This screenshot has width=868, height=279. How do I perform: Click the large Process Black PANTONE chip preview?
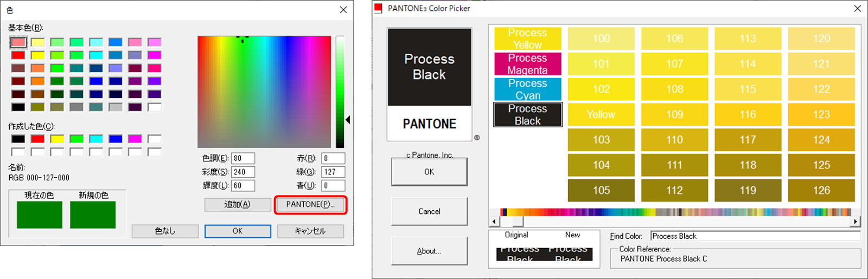429,67
